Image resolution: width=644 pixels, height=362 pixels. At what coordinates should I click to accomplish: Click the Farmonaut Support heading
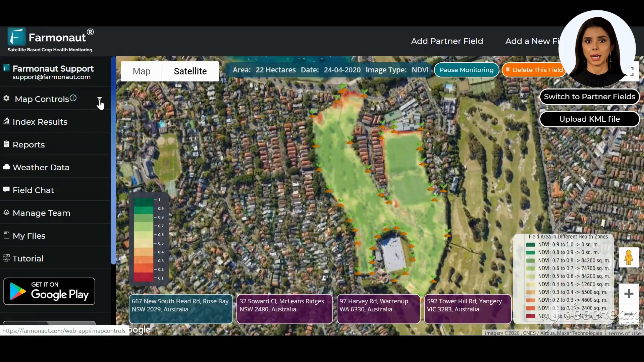point(53,68)
